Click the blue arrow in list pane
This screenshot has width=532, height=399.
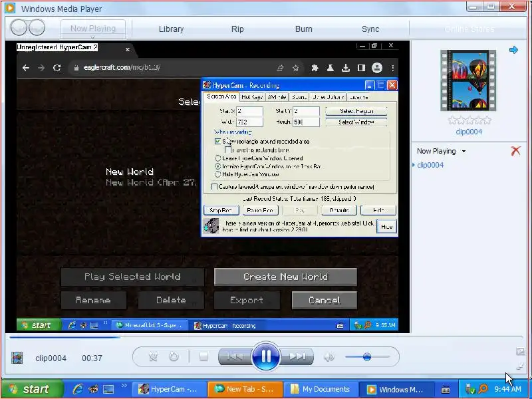tap(513, 51)
